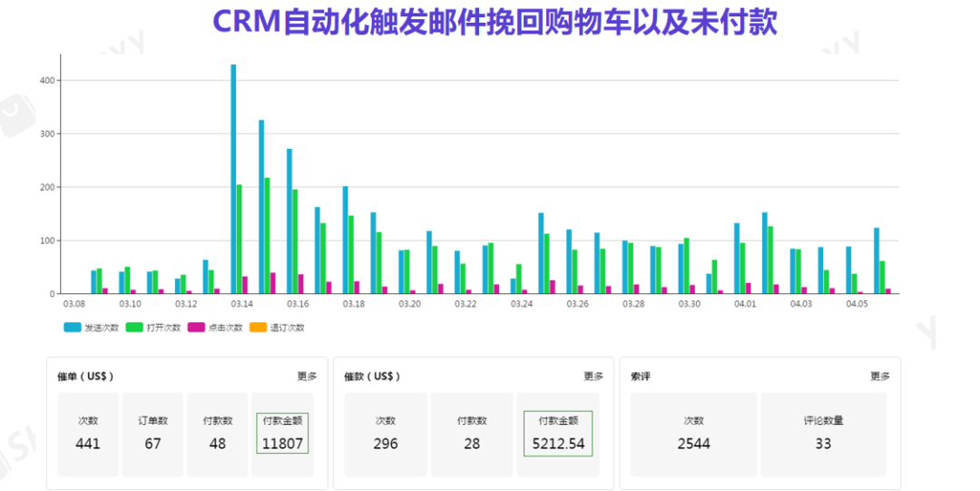The image size is (980, 491).
Task: Click the 催单 (US$) card title
Action: (85, 376)
